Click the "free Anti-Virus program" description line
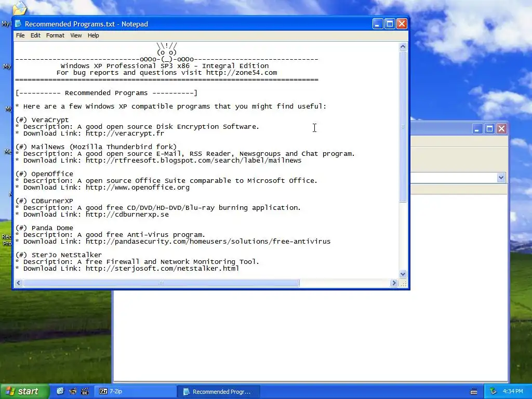The height and width of the screenshot is (399, 532). [x=110, y=235]
